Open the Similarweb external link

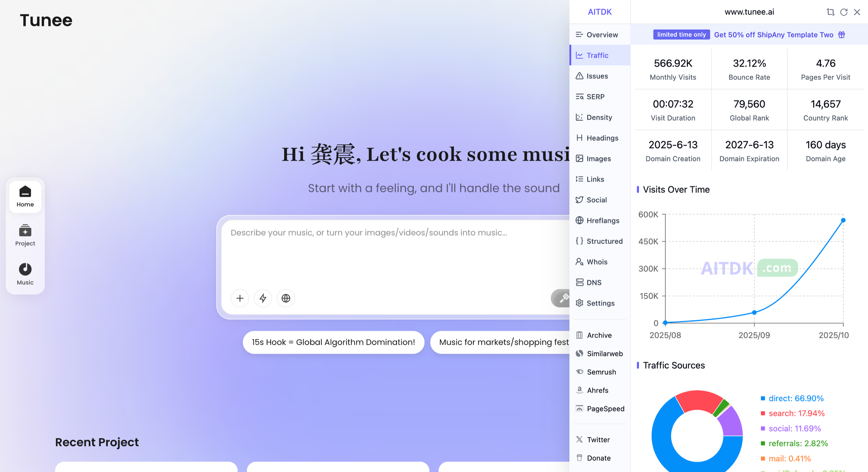(x=604, y=354)
